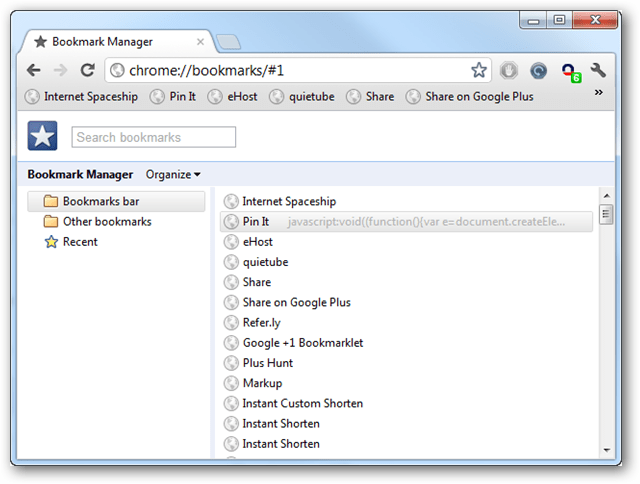Click the page globe icon in the address bar
This screenshot has width=640, height=484.
tap(118, 71)
